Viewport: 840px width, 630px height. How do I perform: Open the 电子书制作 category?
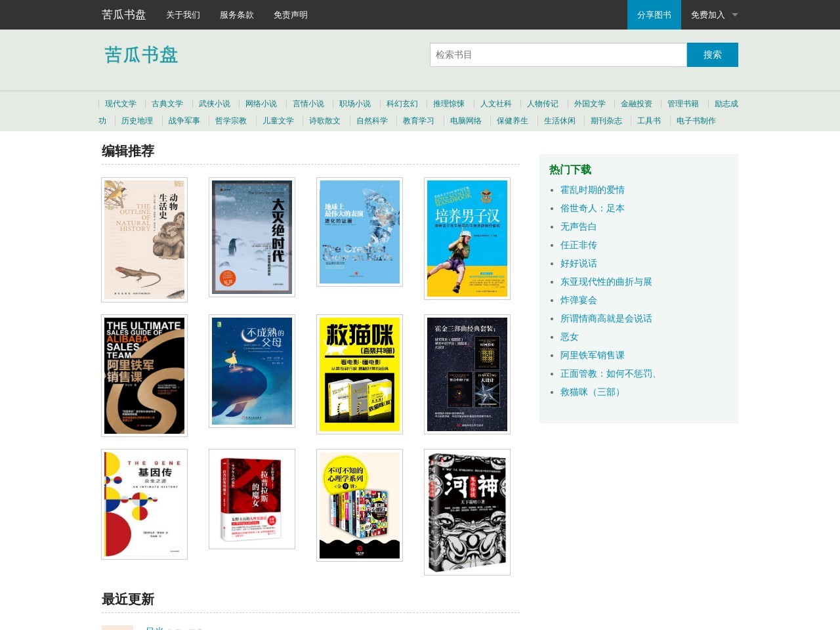click(696, 121)
